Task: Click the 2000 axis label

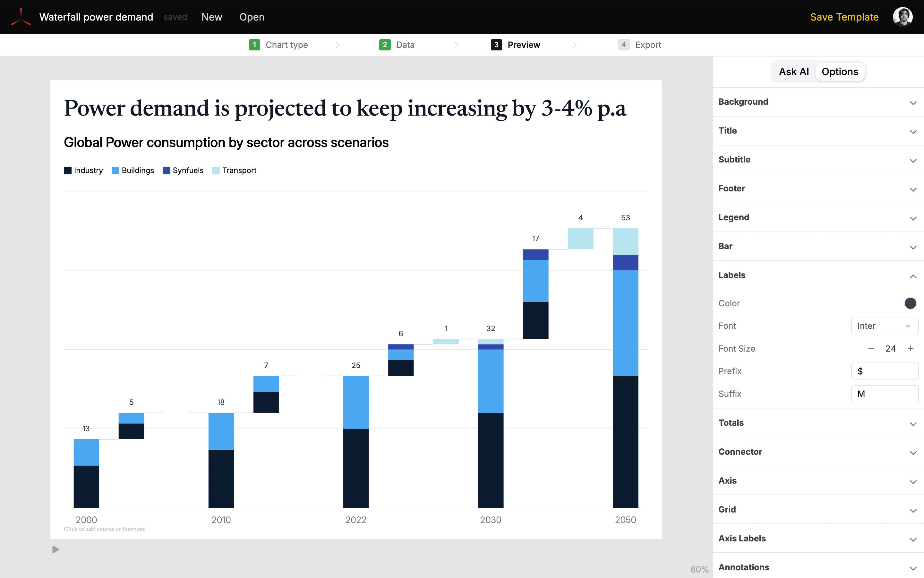Action: click(x=86, y=520)
